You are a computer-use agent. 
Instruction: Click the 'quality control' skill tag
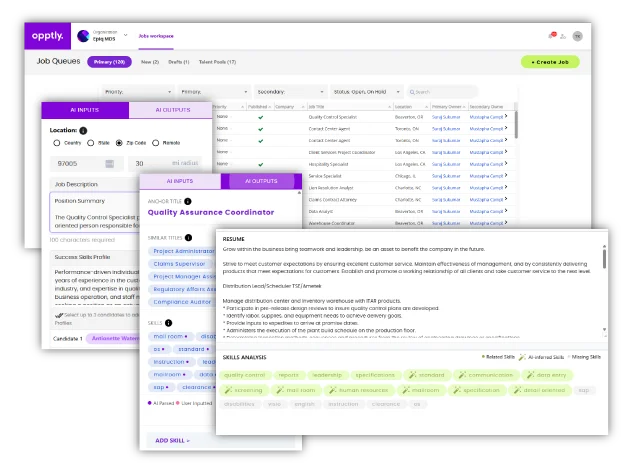[244, 375]
